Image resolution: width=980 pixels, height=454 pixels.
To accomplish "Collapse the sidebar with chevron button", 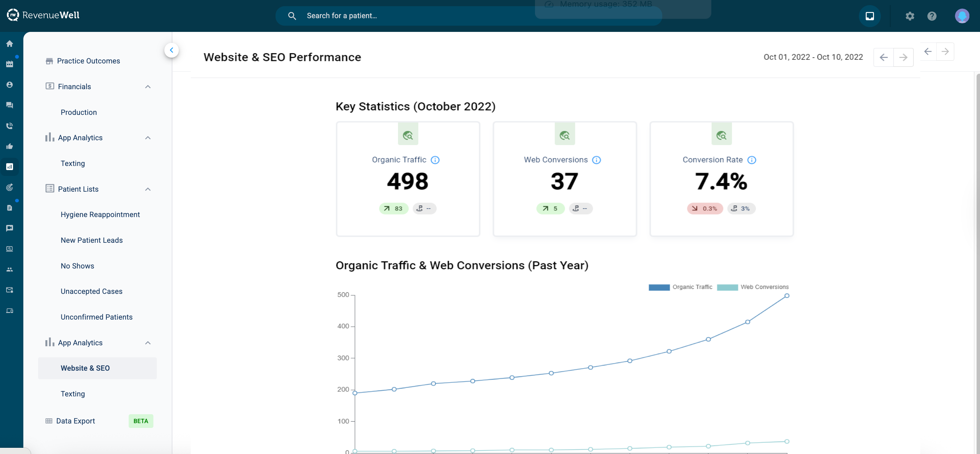I will [x=172, y=50].
